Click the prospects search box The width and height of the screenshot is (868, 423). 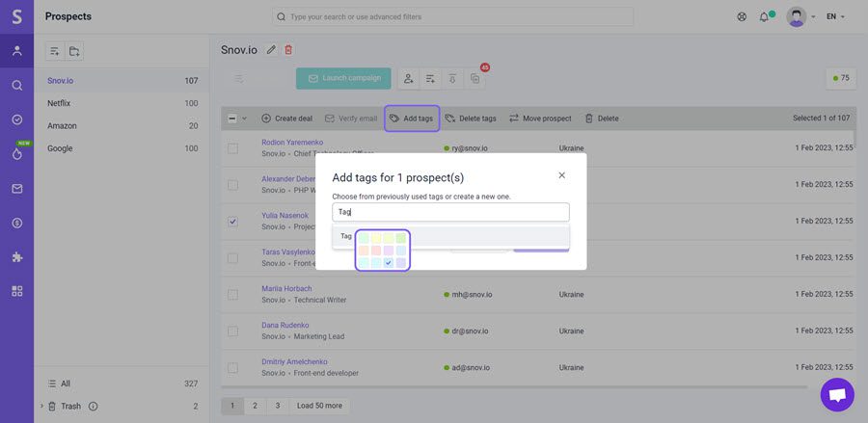(x=453, y=16)
